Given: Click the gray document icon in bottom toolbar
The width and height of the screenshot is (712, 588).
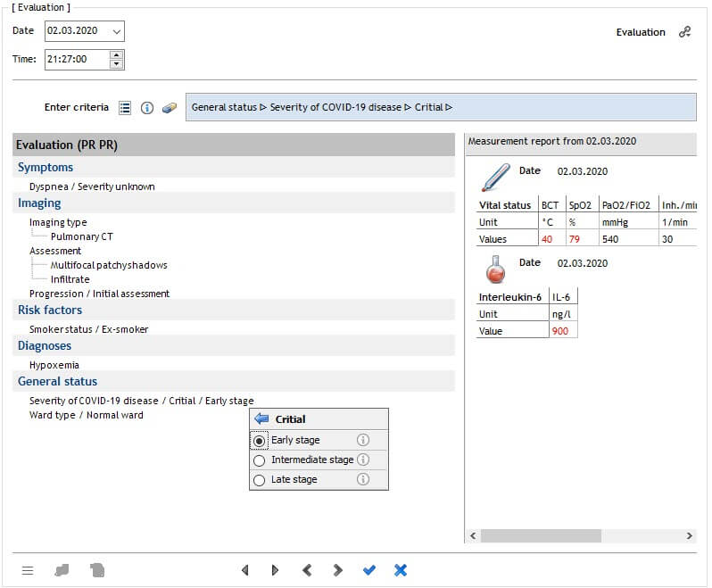Looking at the screenshot, I should point(96,570).
